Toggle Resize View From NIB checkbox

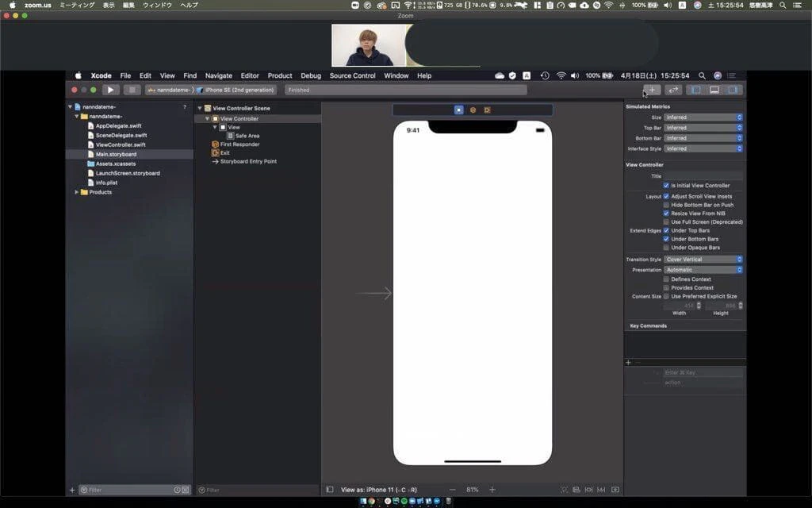(x=666, y=213)
